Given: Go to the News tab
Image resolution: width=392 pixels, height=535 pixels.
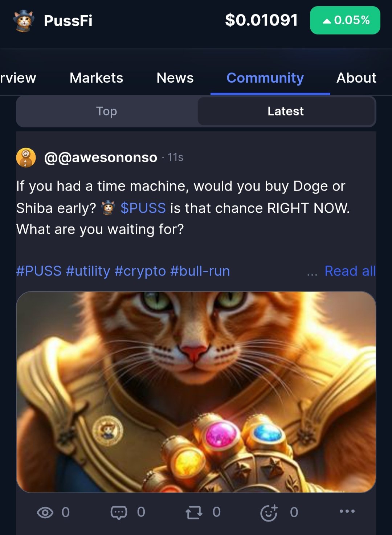Looking at the screenshot, I should pyautogui.click(x=175, y=78).
